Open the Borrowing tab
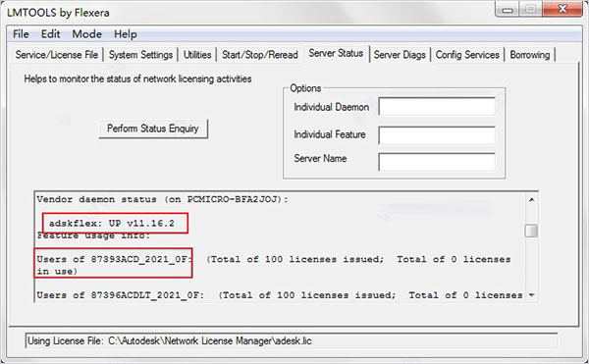This screenshot has height=364, width=589. click(x=530, y=55)
